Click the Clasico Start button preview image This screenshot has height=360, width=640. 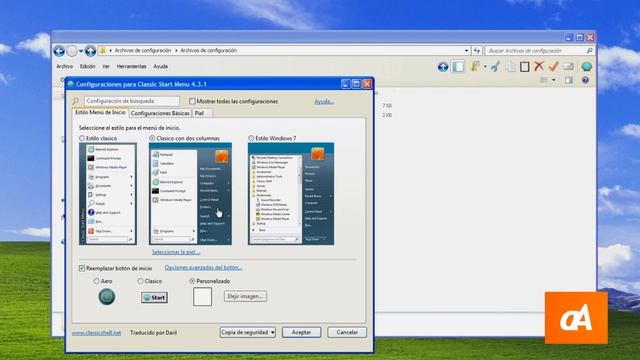[x=154, y=298]
